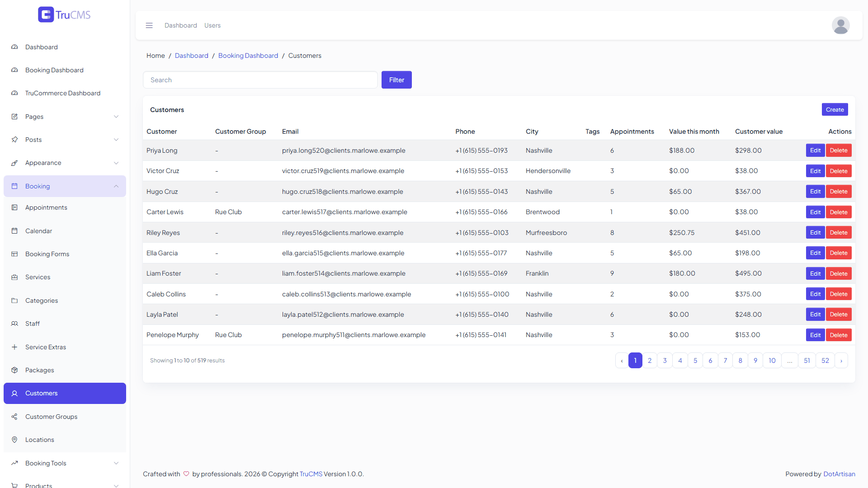Click the Appointments list icon
Screen dimensions: 868x488
(14, 207)
